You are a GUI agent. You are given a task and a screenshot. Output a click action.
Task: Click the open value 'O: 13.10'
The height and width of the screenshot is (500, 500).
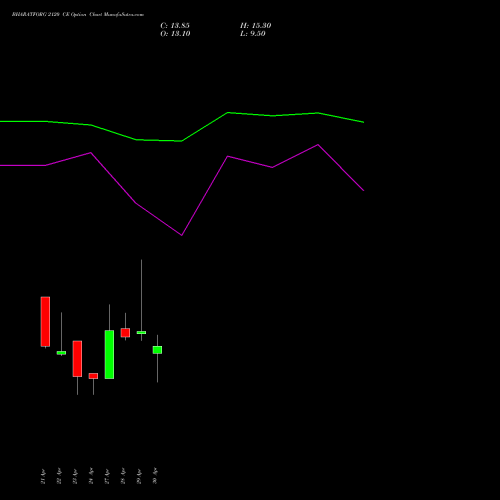[175, 34]
